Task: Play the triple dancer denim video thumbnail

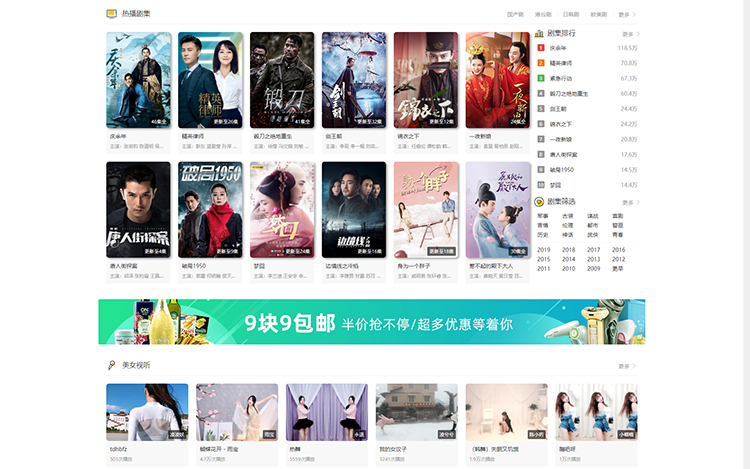Action: click(x=596, y=412)
